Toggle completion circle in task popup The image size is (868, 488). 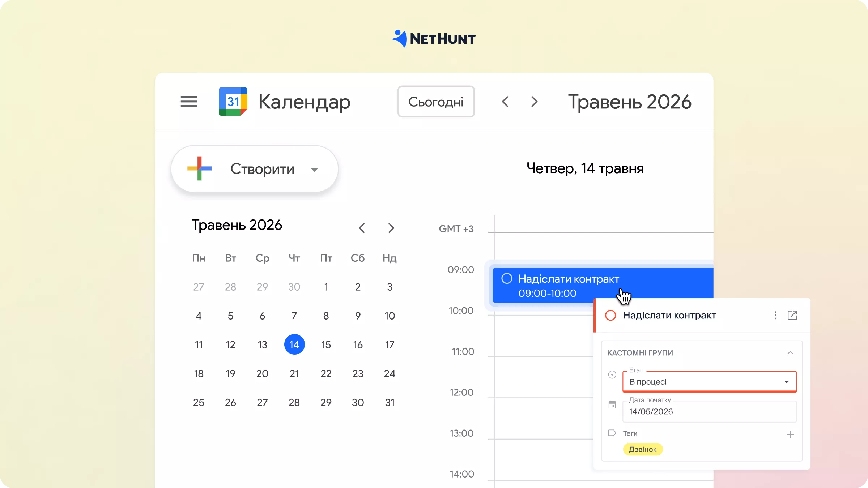(x=610, y=315)
